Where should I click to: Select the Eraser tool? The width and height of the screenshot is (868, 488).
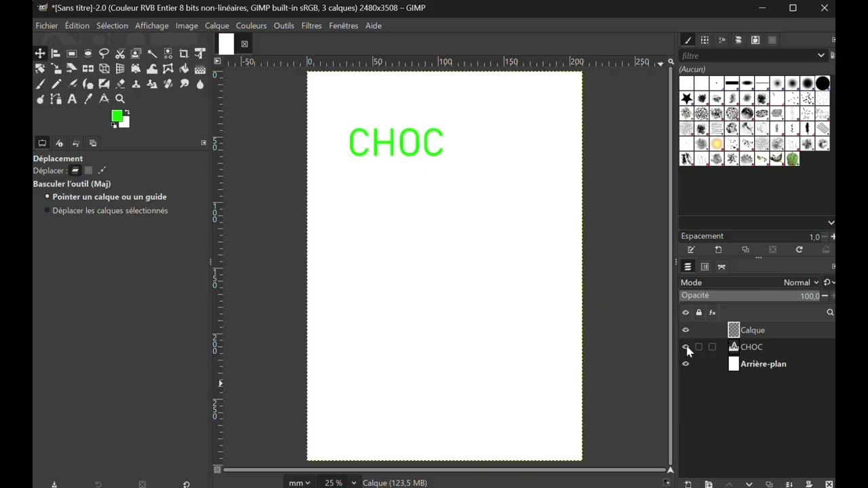[120, 84]
